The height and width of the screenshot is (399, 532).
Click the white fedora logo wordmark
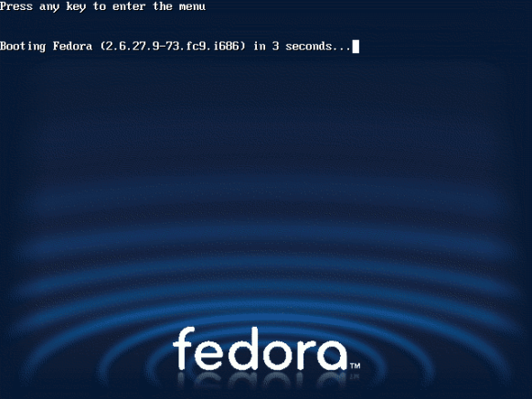click(x=261, y=349)
